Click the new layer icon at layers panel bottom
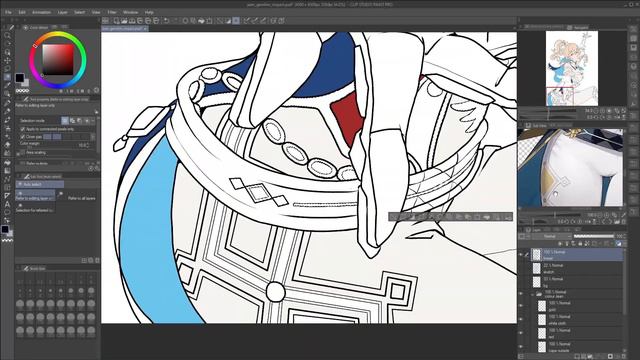Image resolution: width=640 pixels, height=360 pixels. coord(577,356)
